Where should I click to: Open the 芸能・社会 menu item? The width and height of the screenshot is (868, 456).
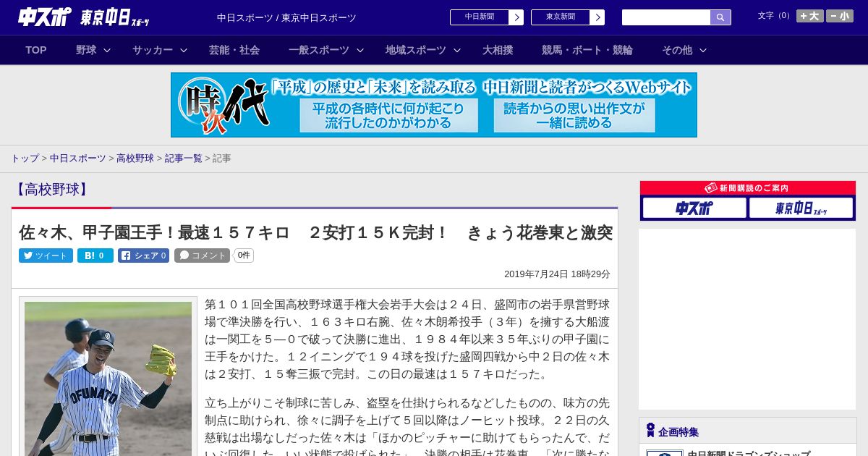234,50
